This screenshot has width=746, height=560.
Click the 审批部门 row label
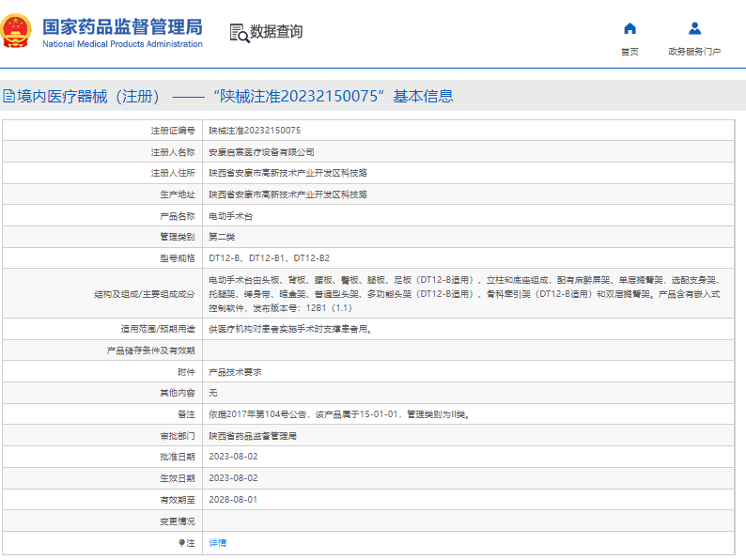coord(178,436)
